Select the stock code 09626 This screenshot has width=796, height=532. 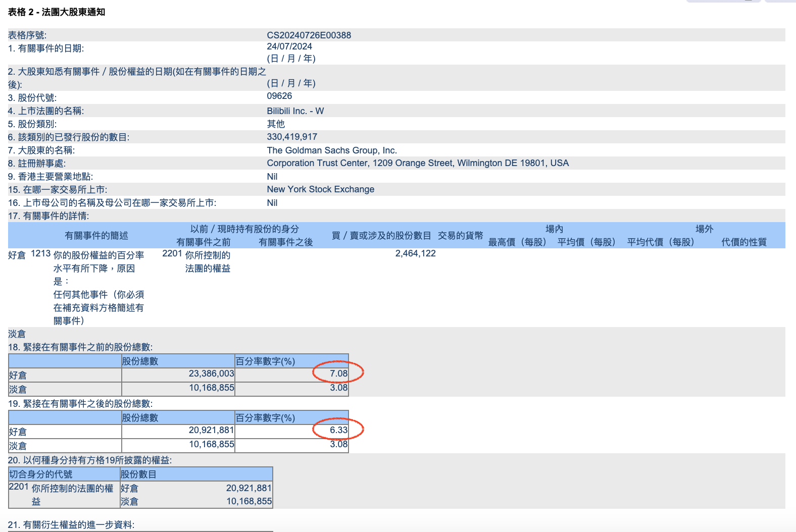pos(279,96)
